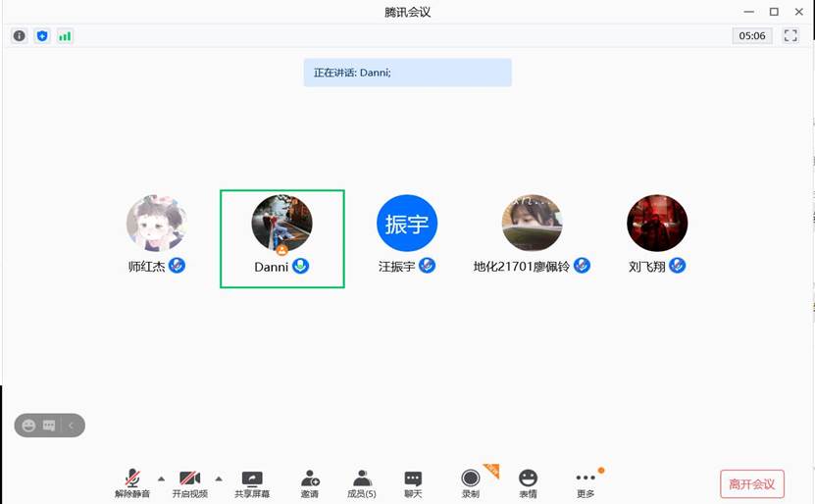
Task: Click the Leave Meeting (离开会议) button
Action: click(x=752, y=484)
